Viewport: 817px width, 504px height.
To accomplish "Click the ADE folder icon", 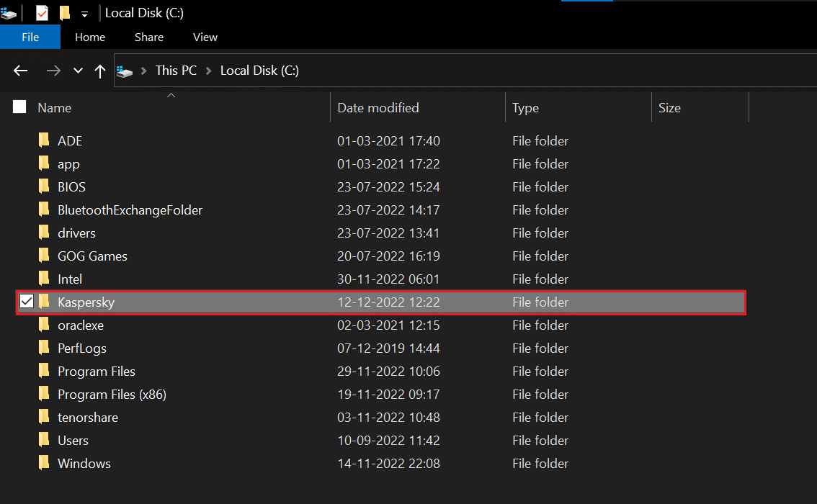I will (44, 140).
